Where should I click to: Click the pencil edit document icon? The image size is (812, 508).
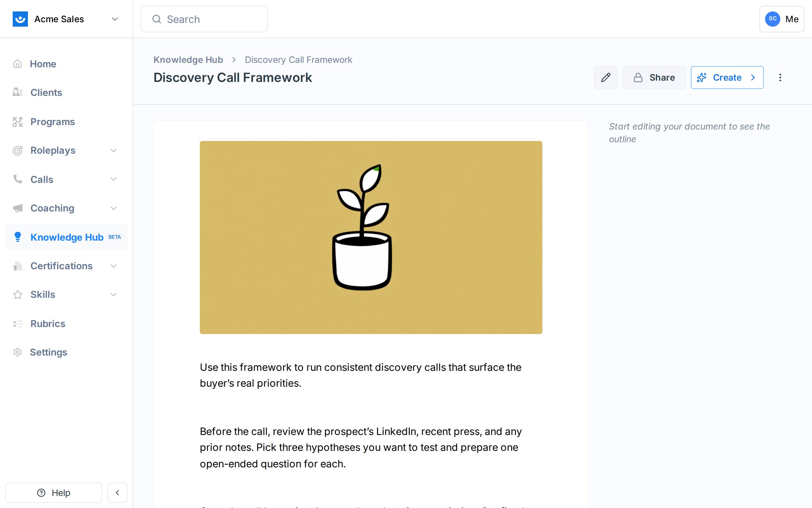pyautogui.click(x=606, y=77)
